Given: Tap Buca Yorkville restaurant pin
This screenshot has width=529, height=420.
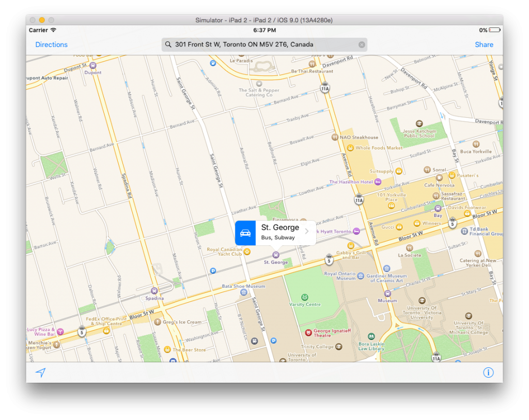Looking at the screenshot, I should pyautogui.click(x=476, y=144).
